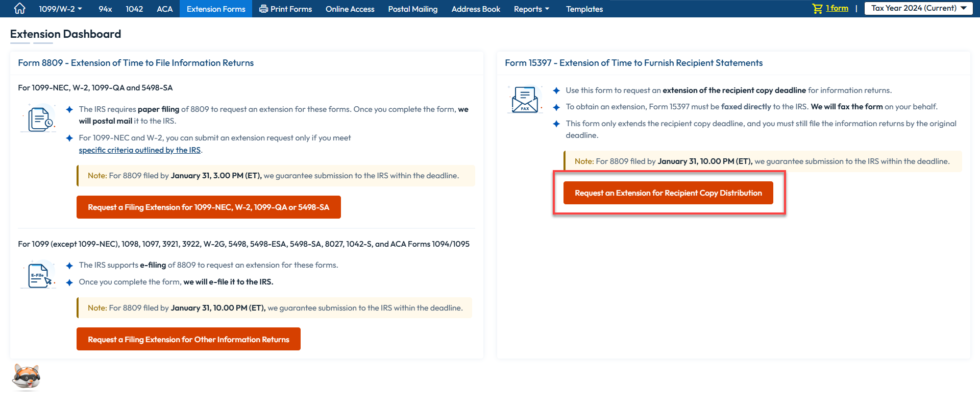
Task: Click the January 31, 3.00 PM note
Action: 276,176
